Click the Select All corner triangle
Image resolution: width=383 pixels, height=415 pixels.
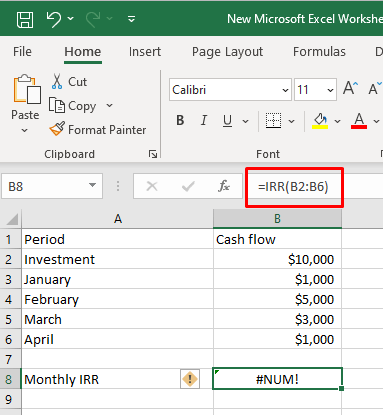[11, 219]
